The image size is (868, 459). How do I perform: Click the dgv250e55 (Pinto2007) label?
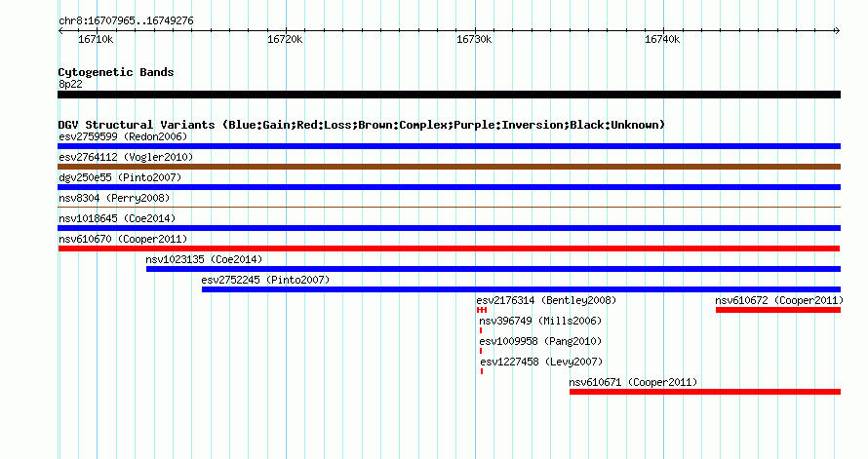tap(120, 177)
